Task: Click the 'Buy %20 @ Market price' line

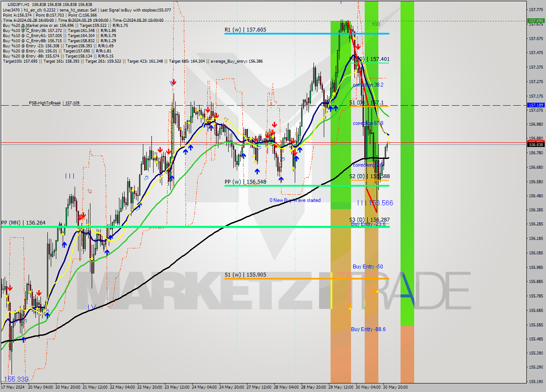Action: [x=65, y=25]
